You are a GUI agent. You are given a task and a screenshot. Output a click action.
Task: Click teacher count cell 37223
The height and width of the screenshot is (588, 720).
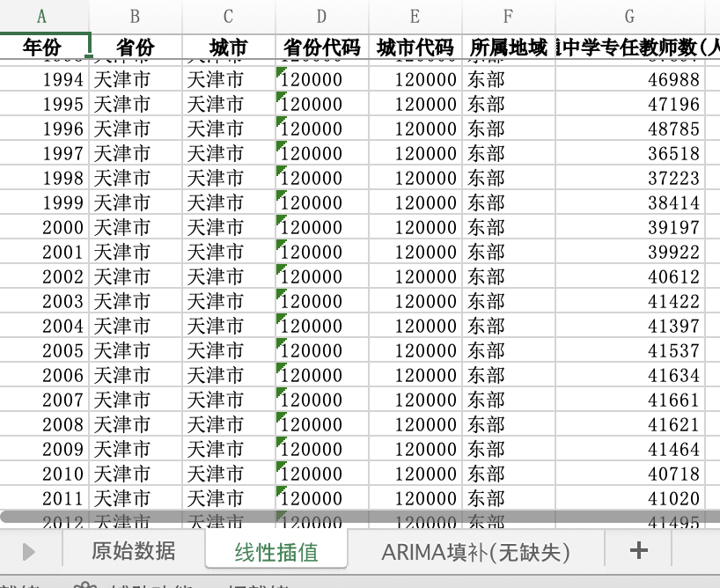630,178
